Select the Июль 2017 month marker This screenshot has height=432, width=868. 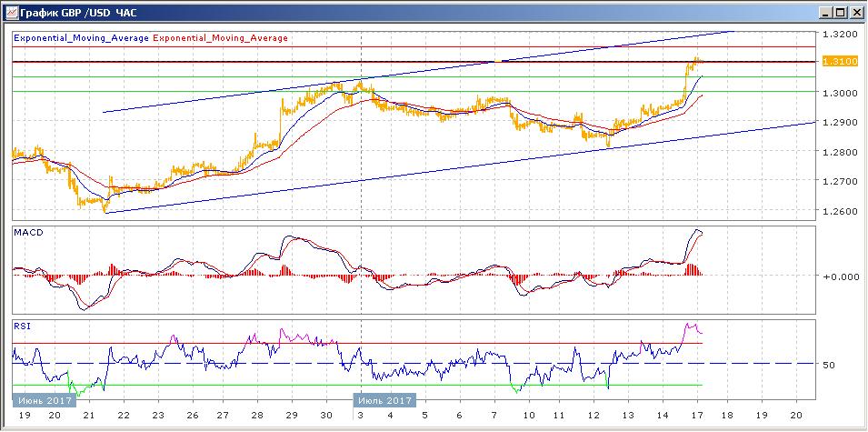(384, 400)
